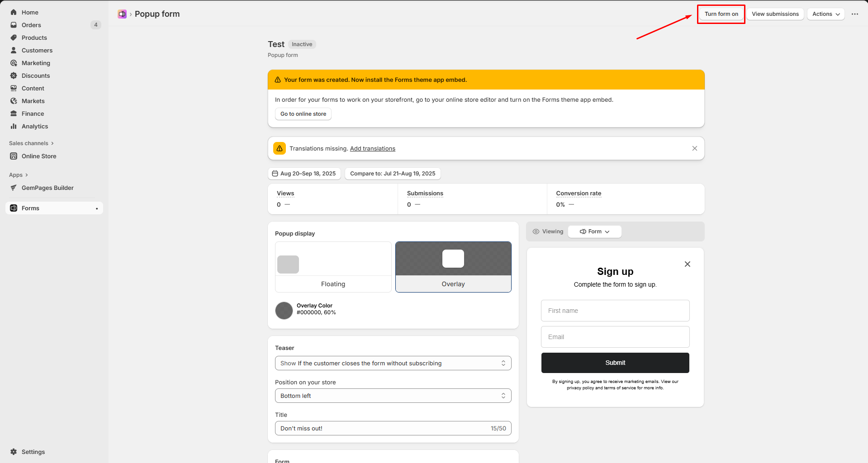Open the Viewing Form dropdown
This screenshot has height=463, width=868.
[x=594, y=231]
